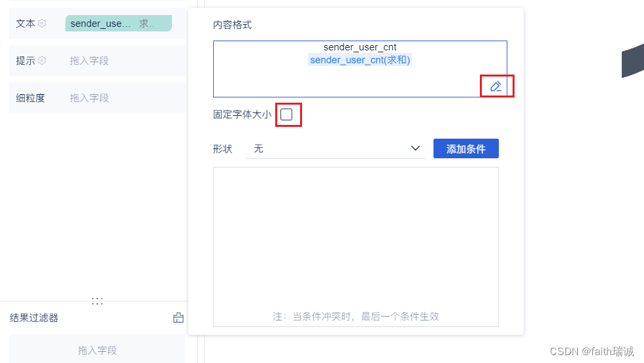Open the gear settings beside 提示

click(x=42, y=61)
